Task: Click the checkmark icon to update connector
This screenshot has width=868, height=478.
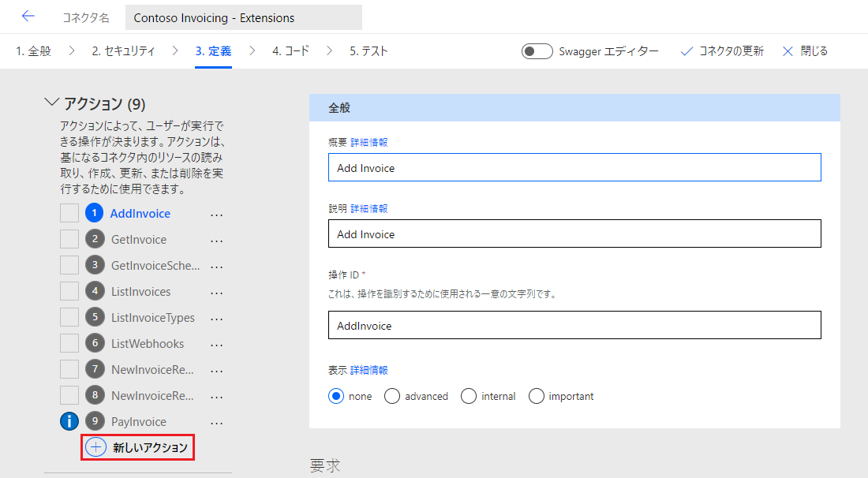Action: pyautogui.click(x=687, y=51)
